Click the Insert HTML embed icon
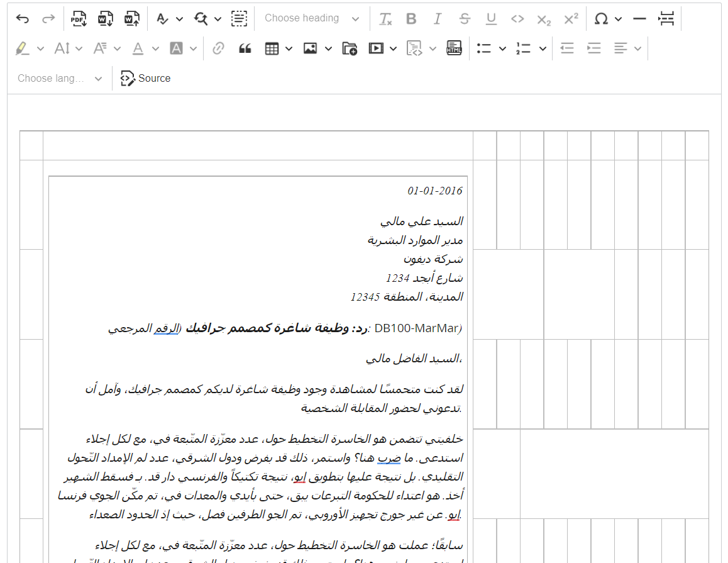The height and width of the screenshot is (563, 728). pyautogui.click(x=454, y=48)
